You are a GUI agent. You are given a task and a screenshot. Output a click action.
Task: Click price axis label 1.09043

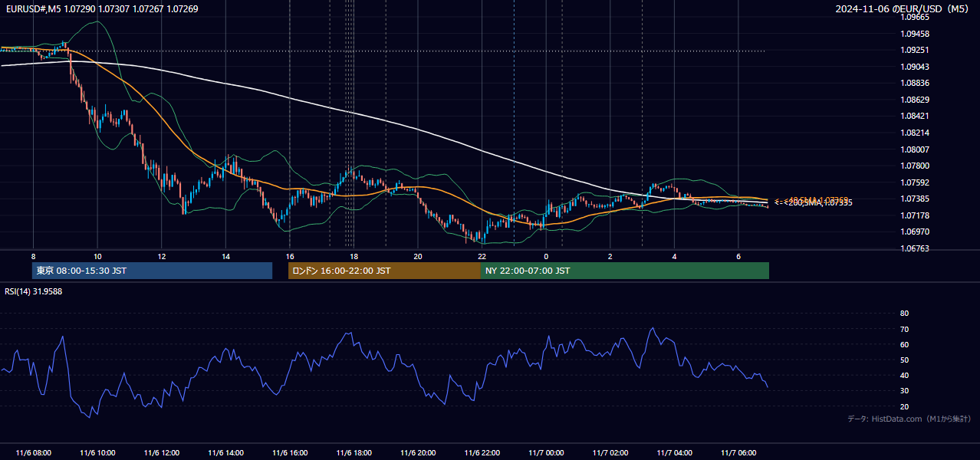pos(915,67)
